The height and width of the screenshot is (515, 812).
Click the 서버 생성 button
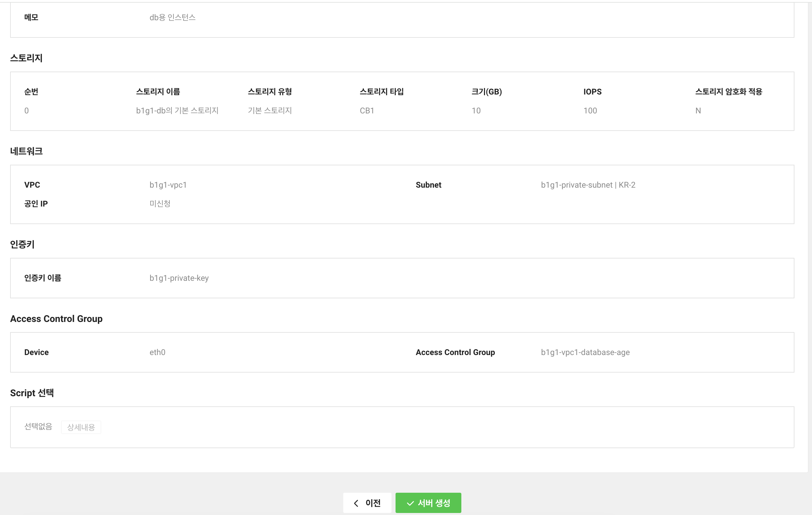coord(428,503)
